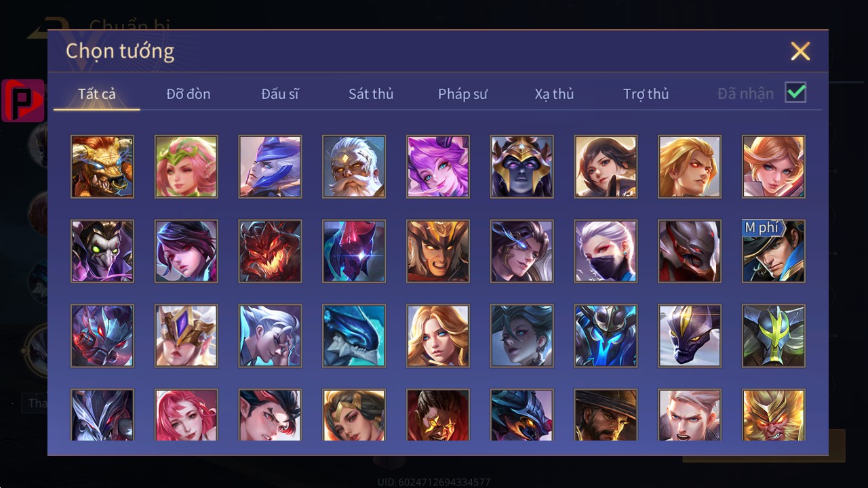Filter heroes by 'Pháp sư'
The height and width of the screenshot is (488, 868).
(462, 94)
